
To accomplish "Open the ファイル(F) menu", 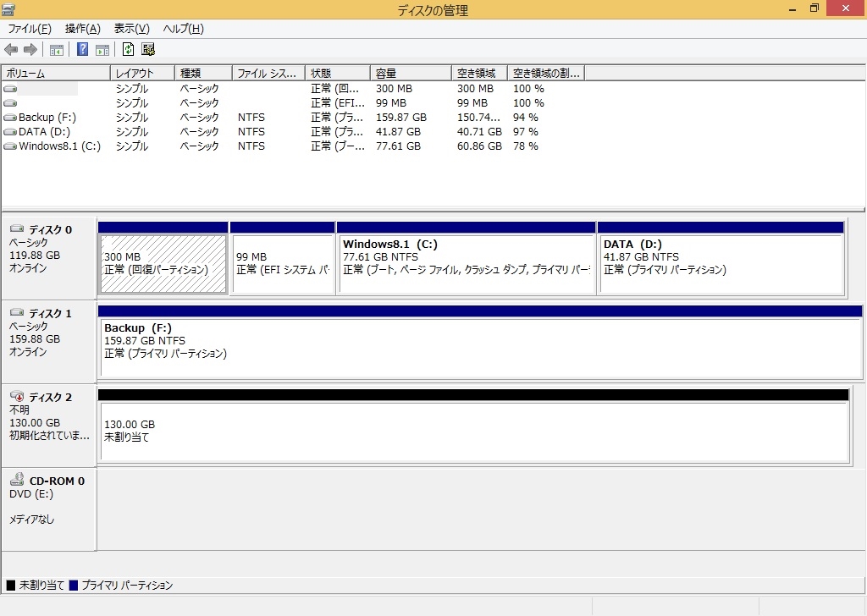I will pos(30,29).
